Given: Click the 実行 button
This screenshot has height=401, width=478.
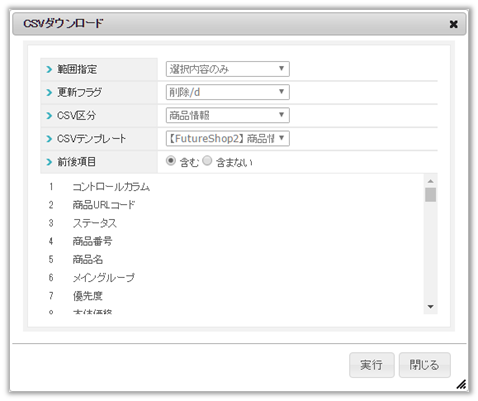Looking at the screenshot, I should pyautogui.click(x=372, y=365).
